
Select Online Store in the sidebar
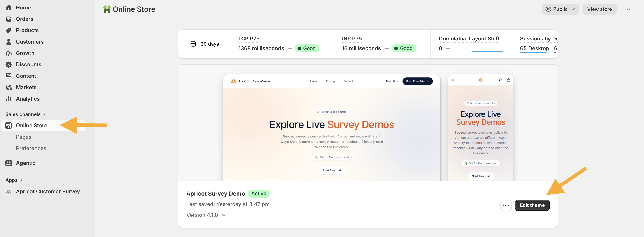tap(44, 125)
